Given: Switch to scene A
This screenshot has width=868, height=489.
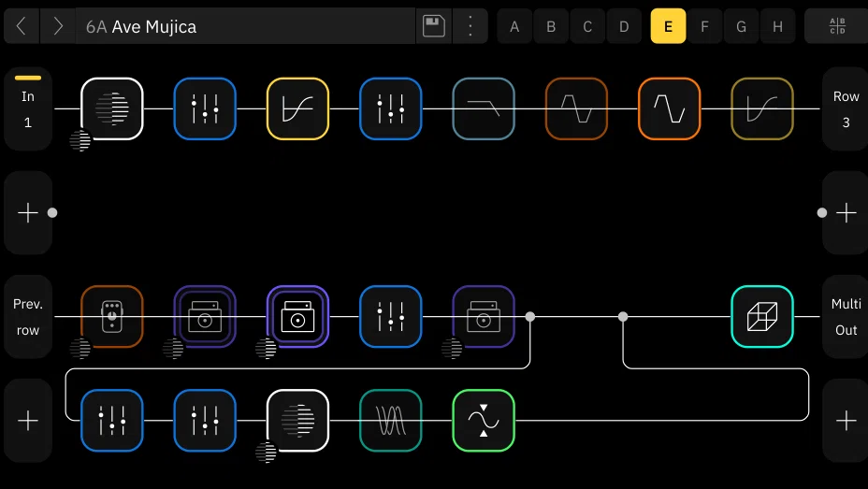Looking at the screenshot, I should pyautogui.click(x=514, y=26).
